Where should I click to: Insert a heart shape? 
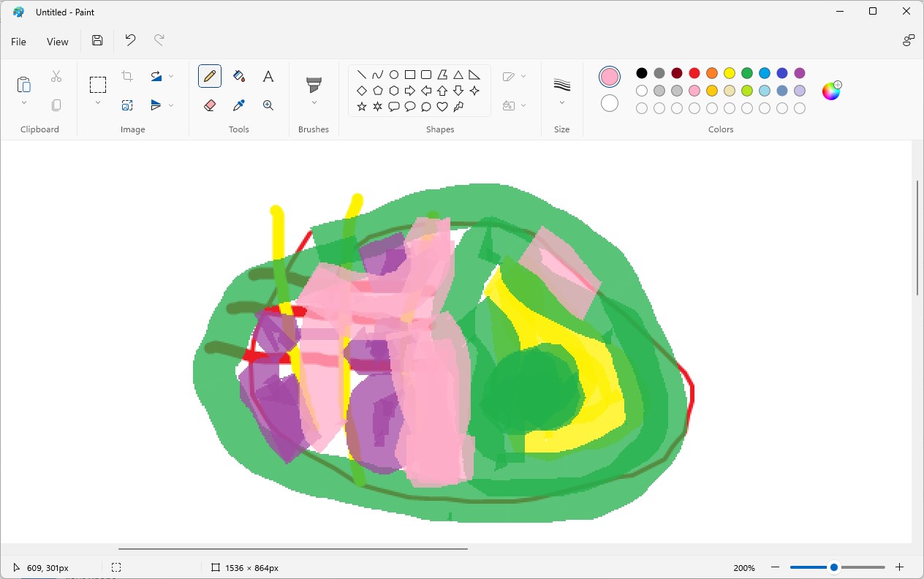click(442, 106)
